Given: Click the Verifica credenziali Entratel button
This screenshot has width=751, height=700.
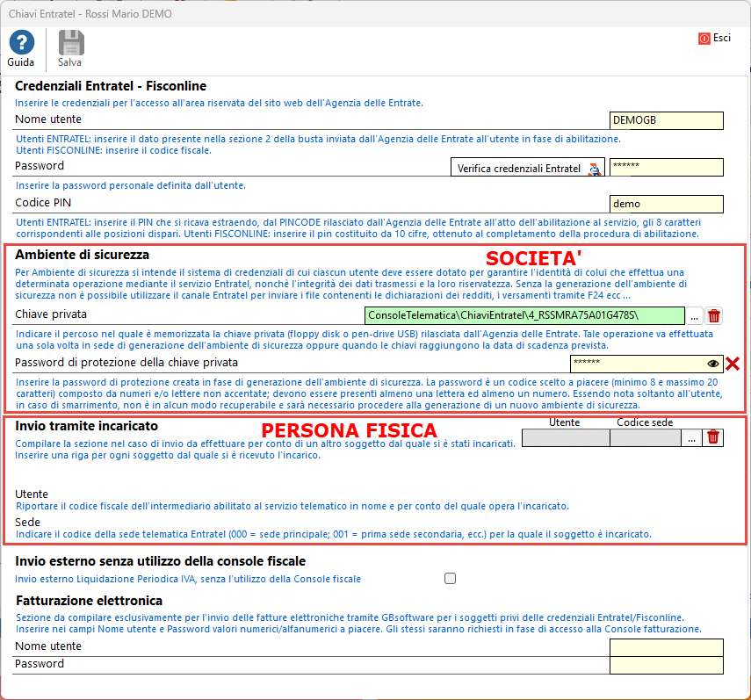Looking at the screenshot, I should coord(527,168).
